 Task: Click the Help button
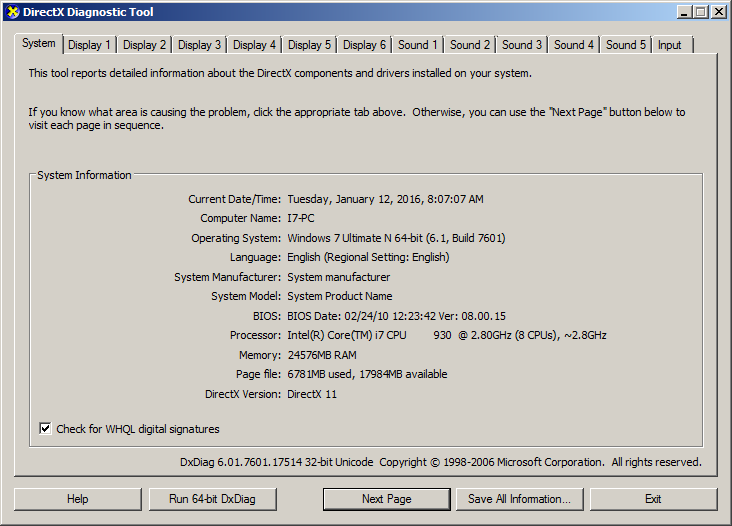(x=77, y=499)
